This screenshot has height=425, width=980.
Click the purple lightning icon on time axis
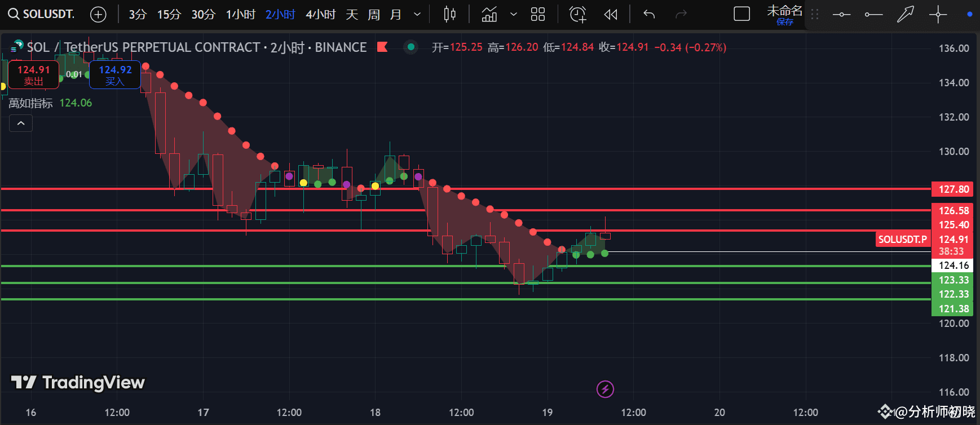(x=605, y=389)
